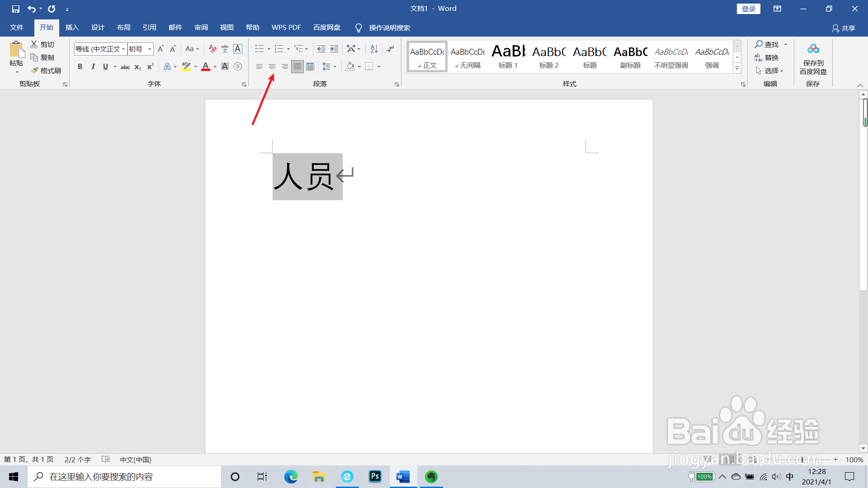The width and height of the screenshot is (868, 488).
Task: Click the 共享 button
Action: pyautogui.click(x=845, y=28)
